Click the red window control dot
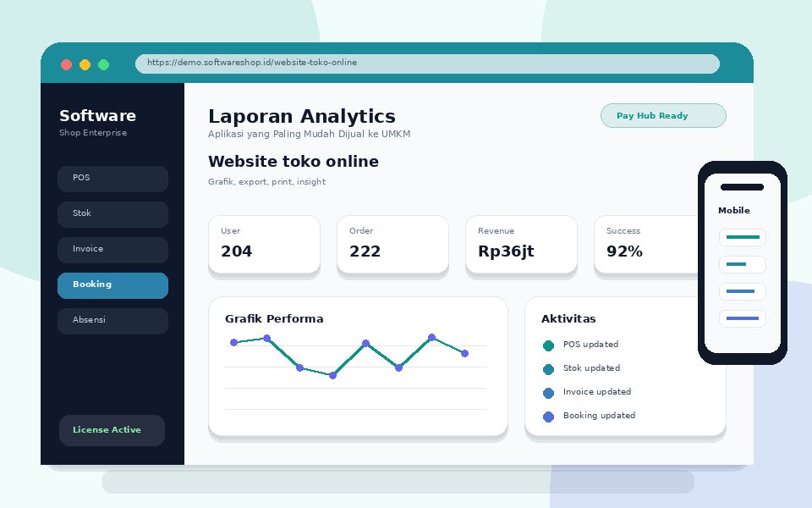Image resolution: width=812 pixels, height=508 pixels. (x=66, y=65)
